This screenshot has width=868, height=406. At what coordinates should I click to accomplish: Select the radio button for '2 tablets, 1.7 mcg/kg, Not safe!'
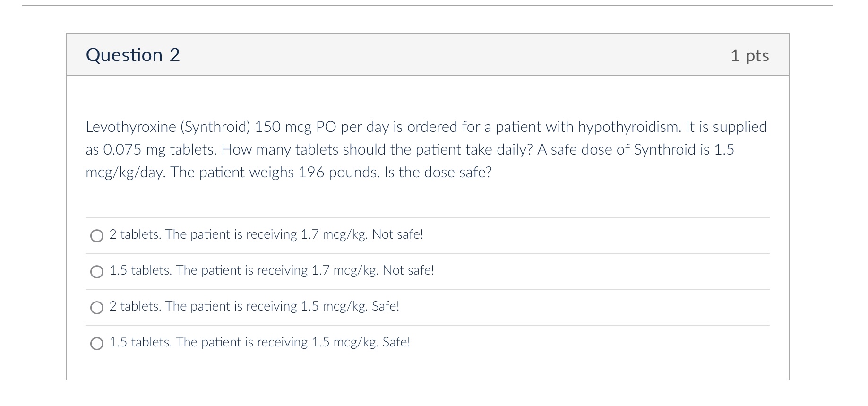tap(97, 236)
